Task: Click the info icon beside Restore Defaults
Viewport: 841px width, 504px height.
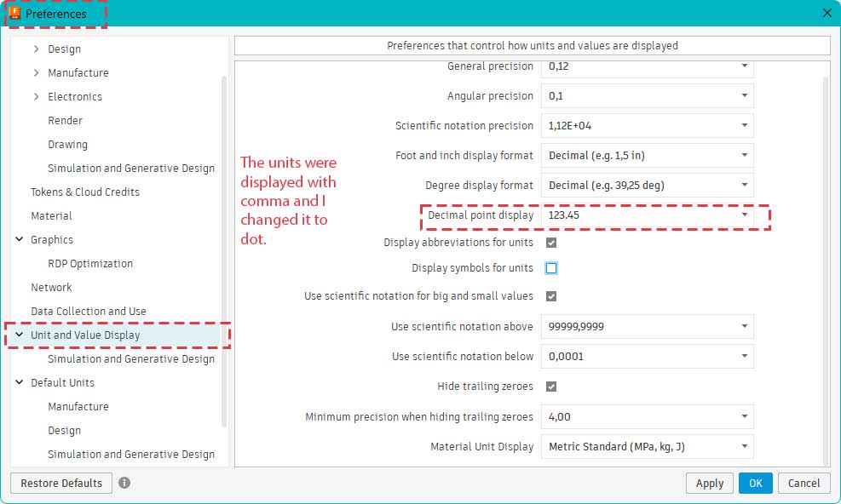Action: pyautogui.click(x=124, y=483)
